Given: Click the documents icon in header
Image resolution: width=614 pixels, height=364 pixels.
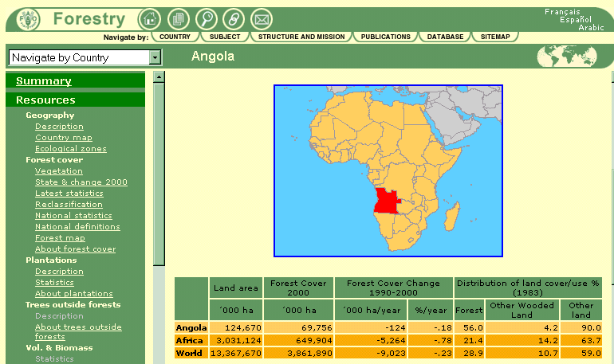Looking at the screenshot, I should click(178, 20).
